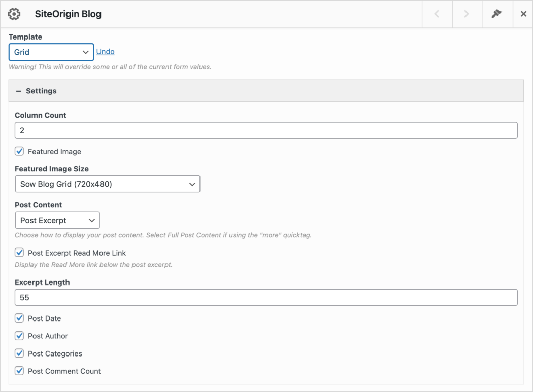
Task: Disable the Featured Image checkbox
Action: pos(19,151)
